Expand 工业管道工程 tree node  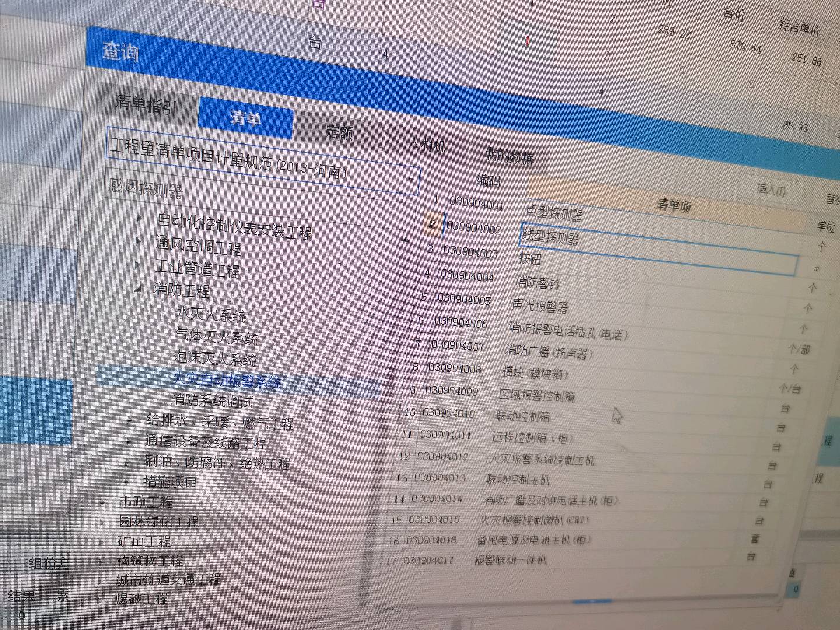pyautogui.click(x=137, y=265)
